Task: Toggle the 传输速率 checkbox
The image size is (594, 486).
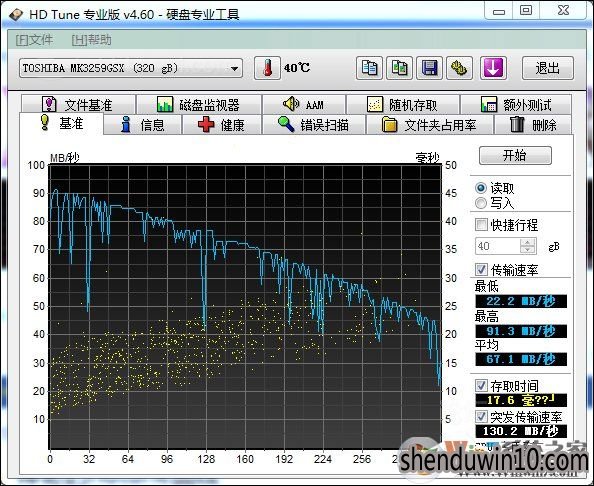Action: click(481, 270)
